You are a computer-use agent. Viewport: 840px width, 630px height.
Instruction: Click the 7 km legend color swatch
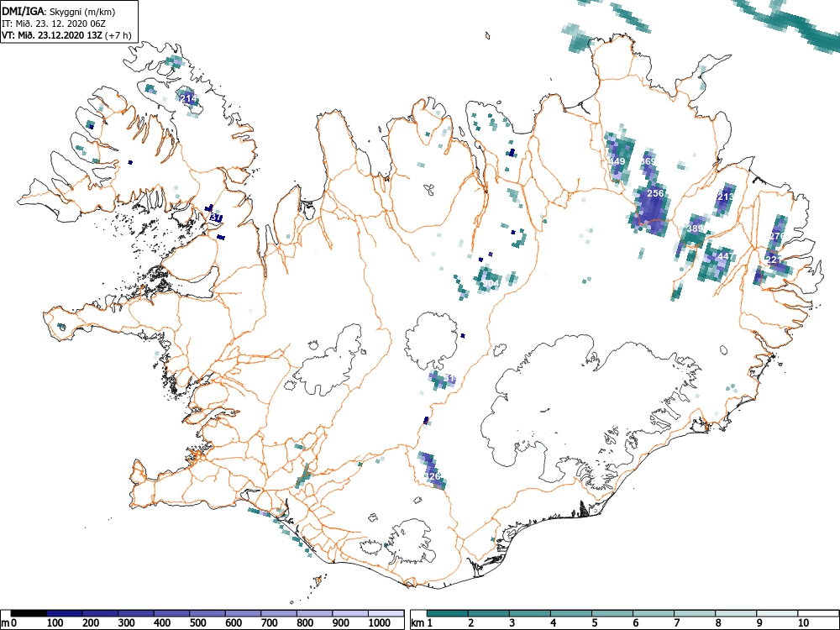pyautogui.click(x=695, y=613)
